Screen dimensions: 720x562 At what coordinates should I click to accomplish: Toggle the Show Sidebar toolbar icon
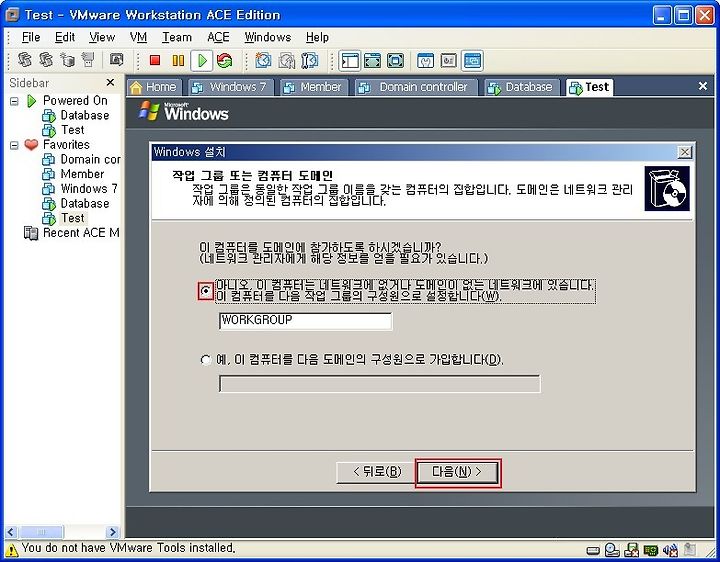click(350, 60)
